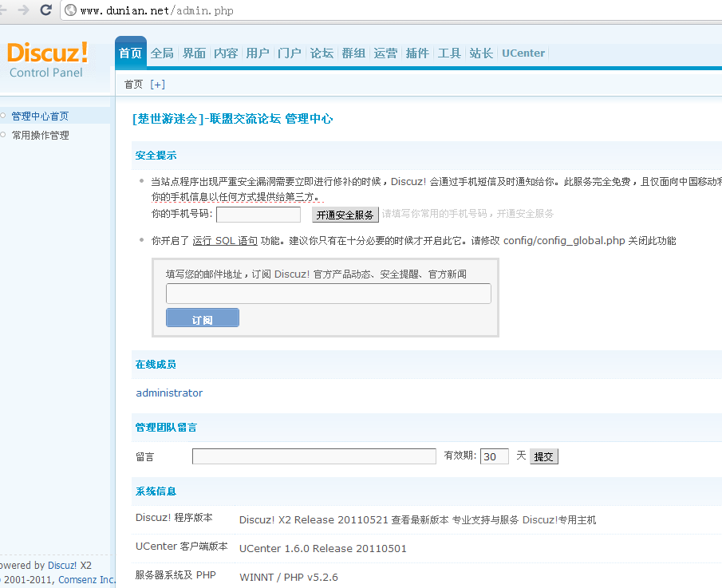Image resolution: width=722 pixels, height=588 pixels.
Task: Click the Discuz! 程序版本 label
Action: (x=174, y=518)
